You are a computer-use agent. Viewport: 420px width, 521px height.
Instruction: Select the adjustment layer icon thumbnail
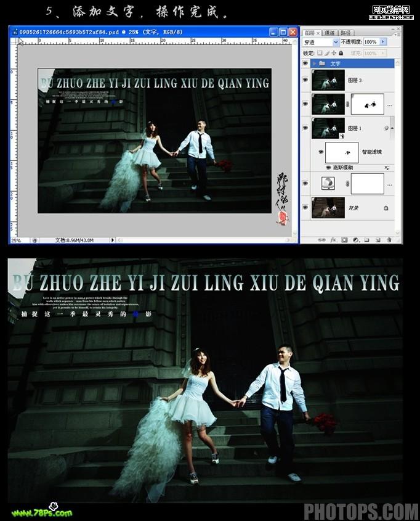(328, 183)
